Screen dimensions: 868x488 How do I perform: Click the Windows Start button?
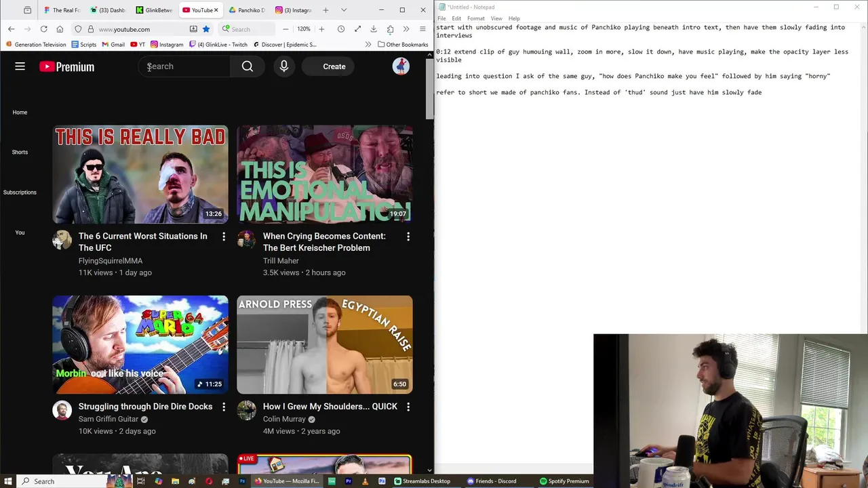(8, 481)
